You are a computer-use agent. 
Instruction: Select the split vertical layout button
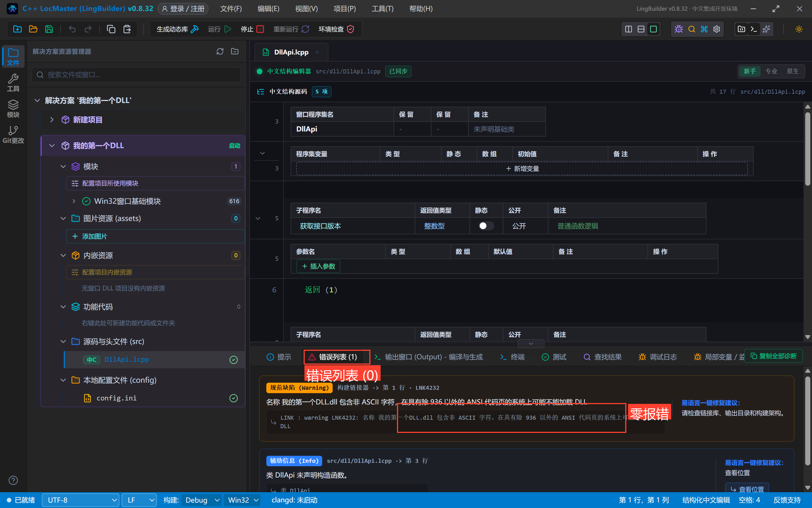pyautogui.click(x=629, y=29)
